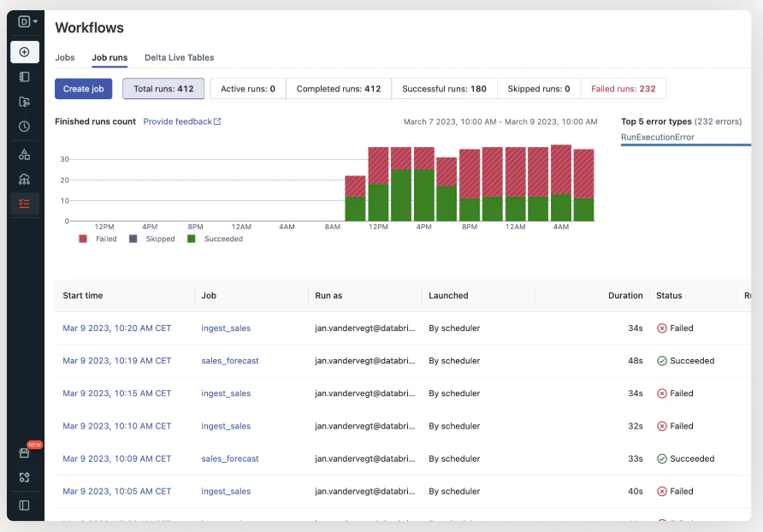Open the Provide feedback link
The image size is (763, 532).
[x=178, y=121]
